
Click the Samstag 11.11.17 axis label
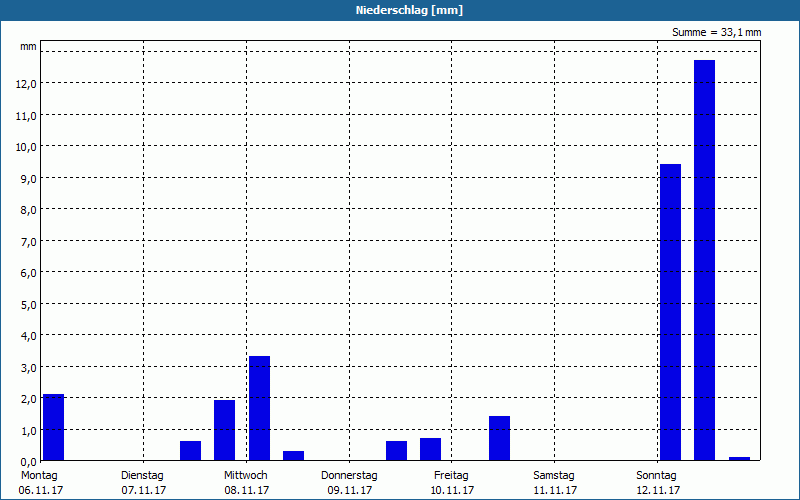click(x=555, y=483)
